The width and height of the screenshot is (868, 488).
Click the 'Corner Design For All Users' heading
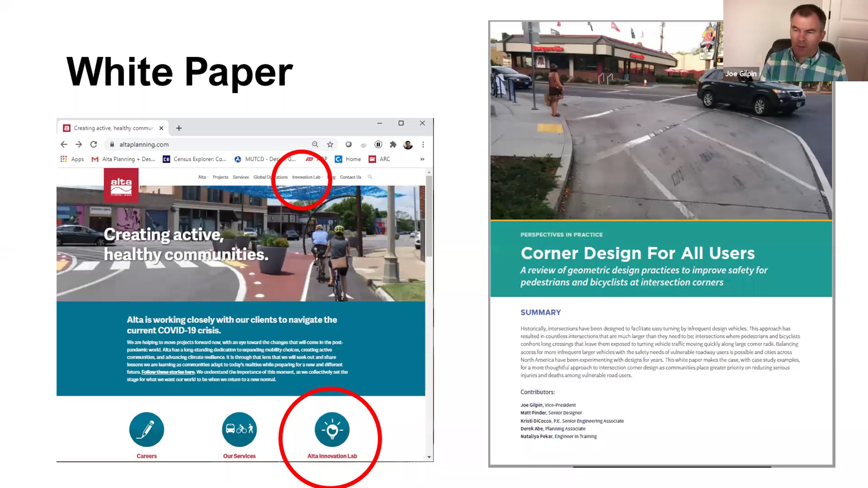(638, 253)
